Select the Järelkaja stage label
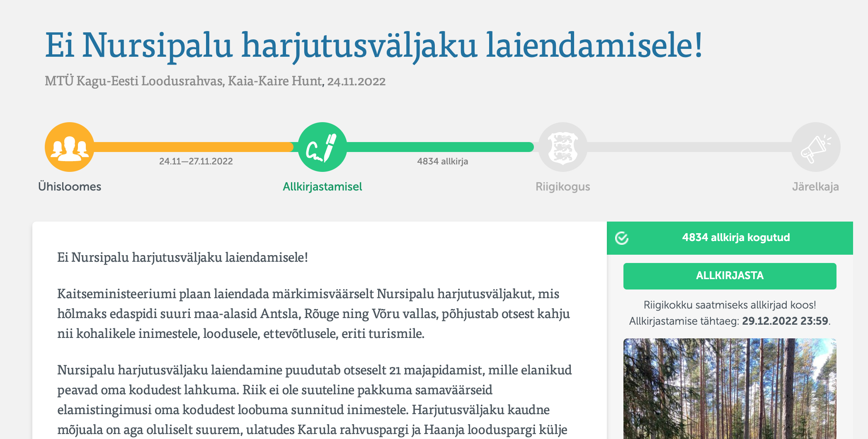 (816, 187)
